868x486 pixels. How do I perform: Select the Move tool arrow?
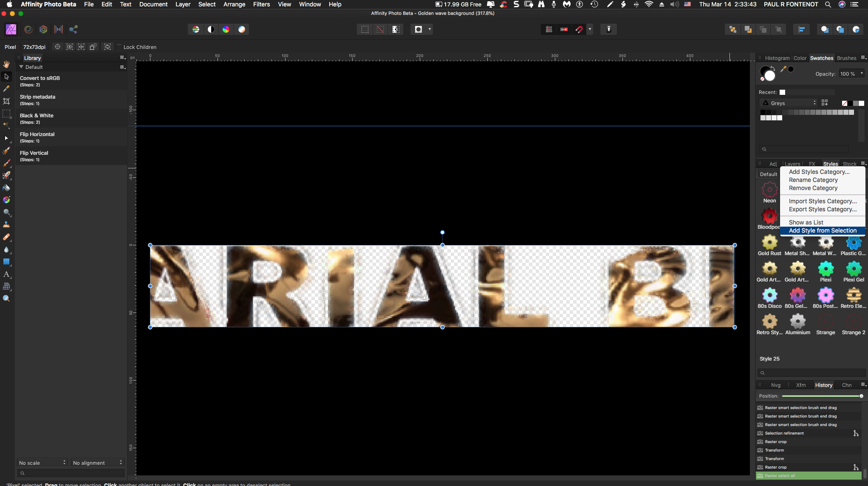(x=6, y=77)
